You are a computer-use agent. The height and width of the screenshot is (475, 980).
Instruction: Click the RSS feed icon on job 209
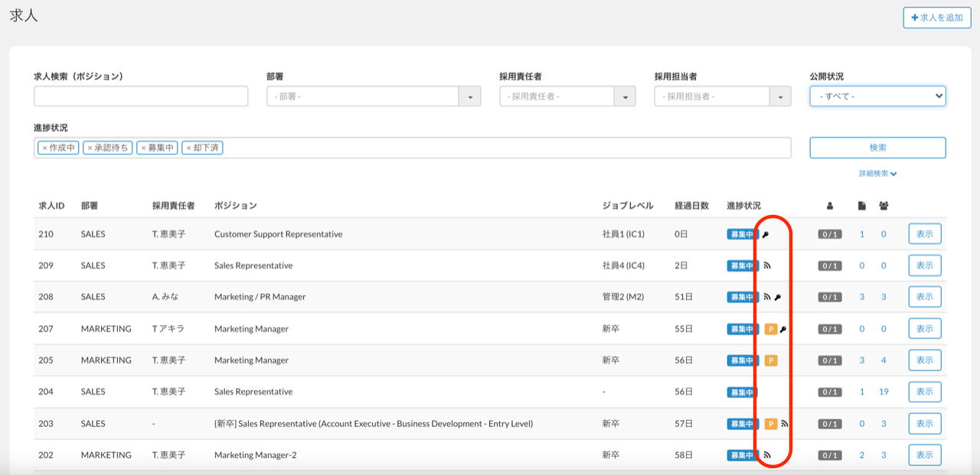coord(767,266)
